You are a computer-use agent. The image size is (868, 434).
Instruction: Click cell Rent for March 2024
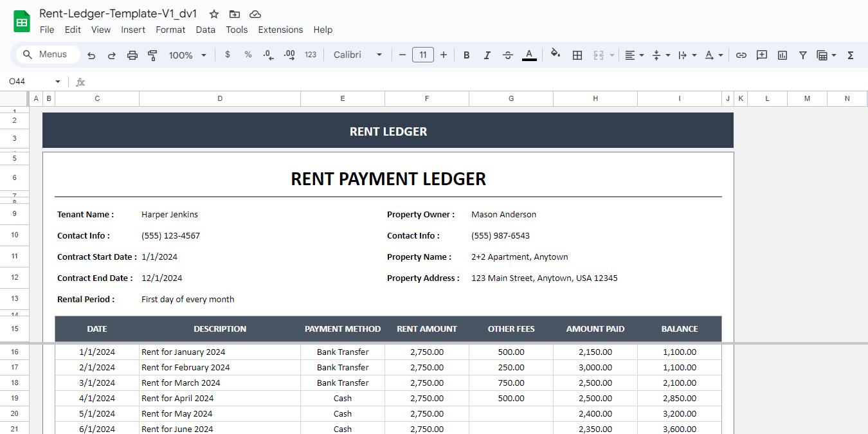point(220,383)
